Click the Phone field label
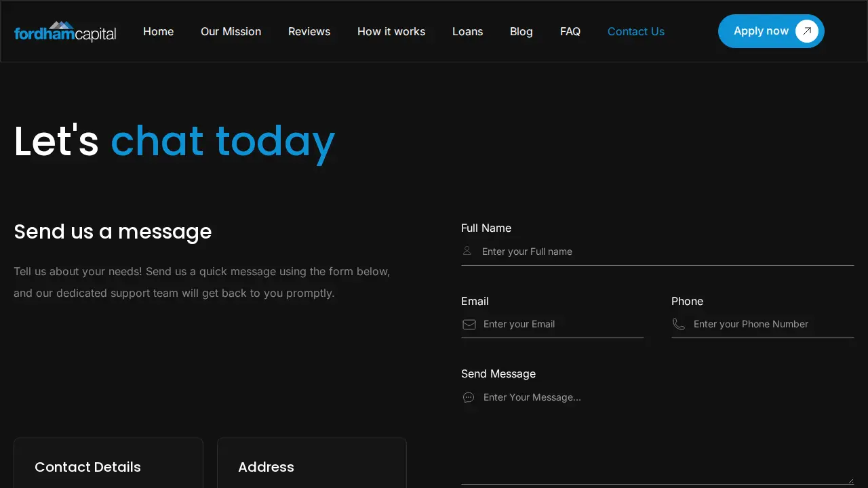The image size is (868, 488). click(687, 302)
